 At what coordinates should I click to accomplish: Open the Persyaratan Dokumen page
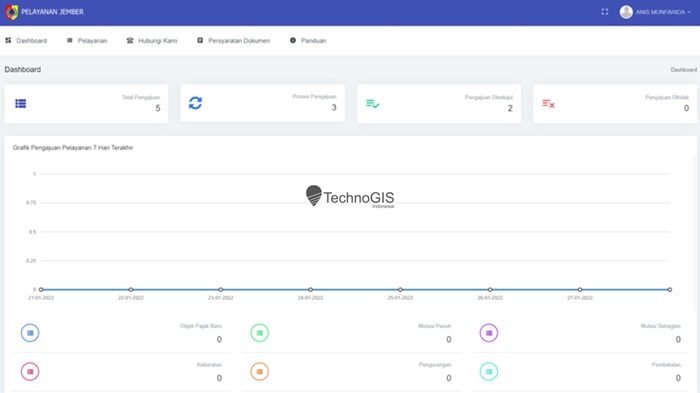point(233,41)
